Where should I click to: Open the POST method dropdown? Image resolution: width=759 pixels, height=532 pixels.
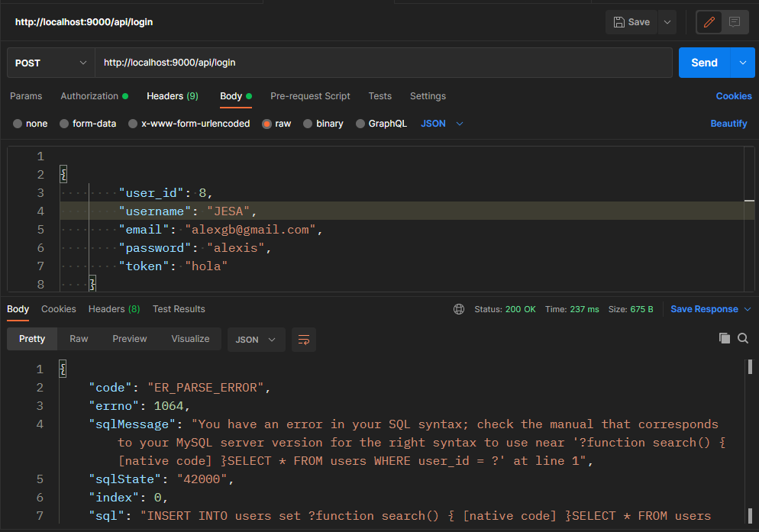pyautogui.click(x=50, y=63)
